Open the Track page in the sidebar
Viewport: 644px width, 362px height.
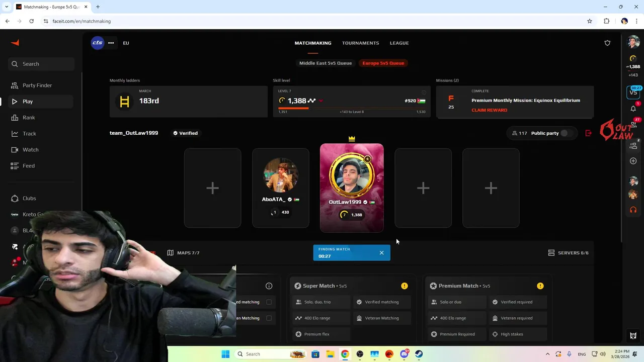(x=29, y=134)
